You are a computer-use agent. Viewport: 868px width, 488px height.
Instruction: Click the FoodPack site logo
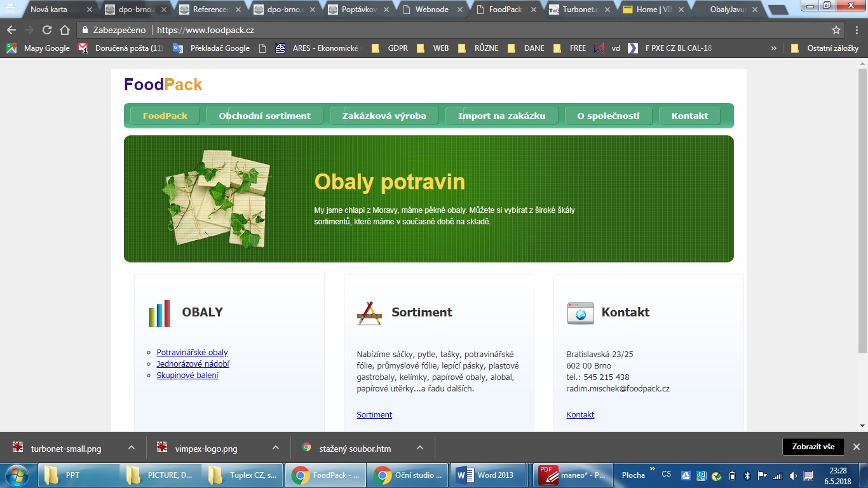[163, 85]
